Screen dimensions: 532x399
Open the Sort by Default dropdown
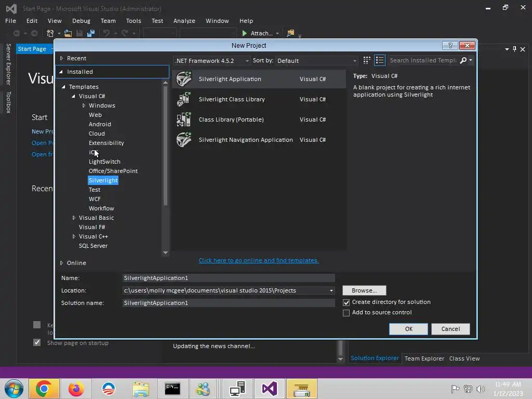pyautogui.click(x=316, y=61)
